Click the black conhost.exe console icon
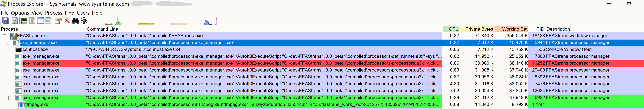 [x=19, y=50]
